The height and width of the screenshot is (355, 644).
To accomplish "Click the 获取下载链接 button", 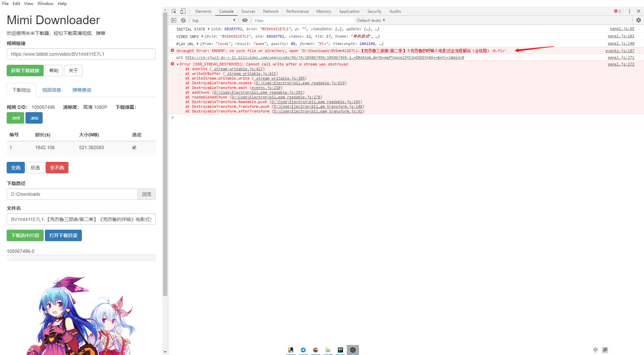I will tap(25, 71).
